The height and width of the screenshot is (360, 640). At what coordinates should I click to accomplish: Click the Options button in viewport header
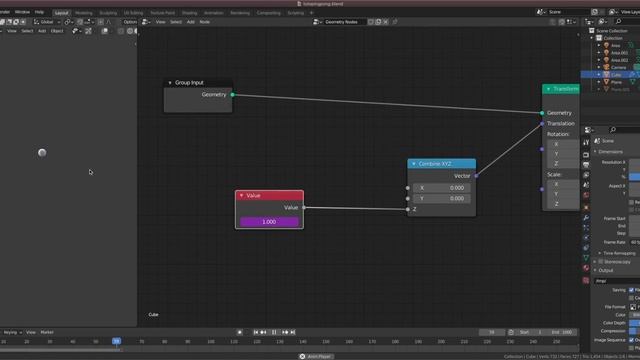130,22
